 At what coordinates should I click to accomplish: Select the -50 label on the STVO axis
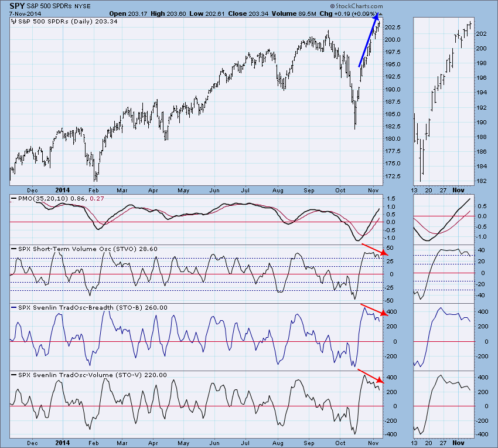pos(389,300)
